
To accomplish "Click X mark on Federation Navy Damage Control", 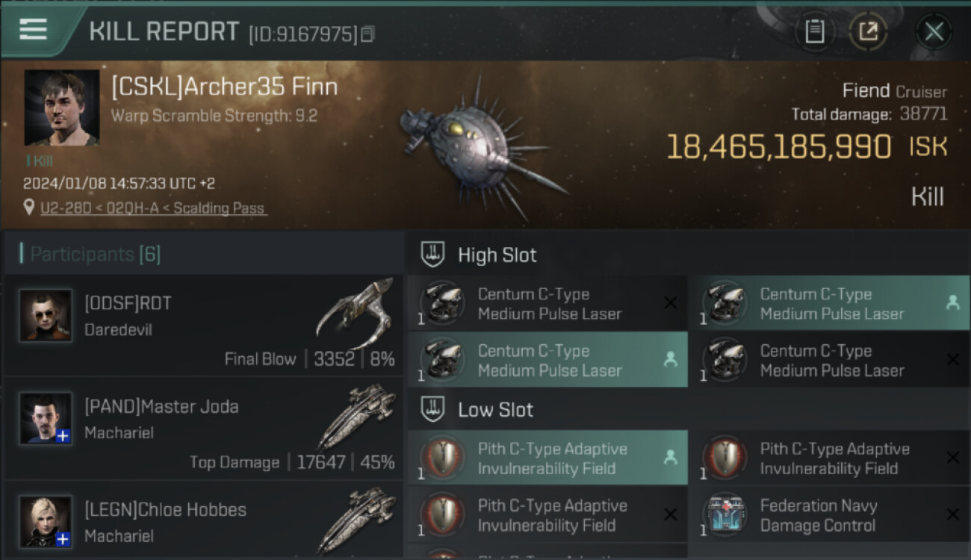I will [x=952, y=514].
